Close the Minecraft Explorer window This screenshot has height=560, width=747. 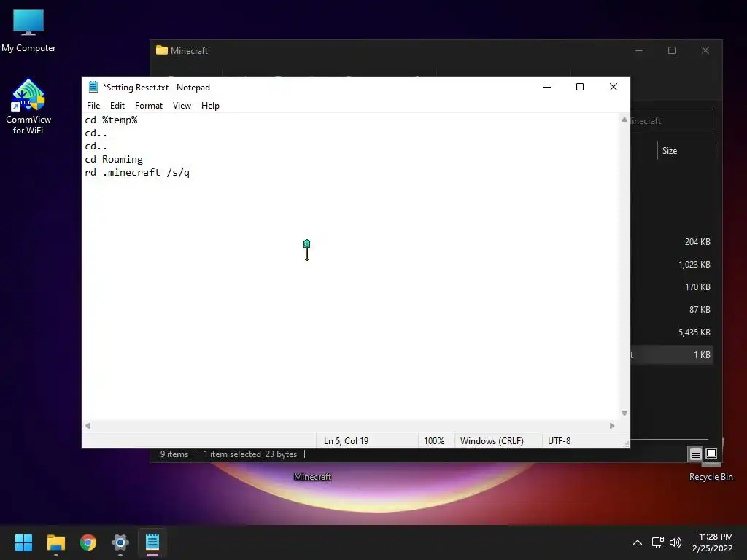pyautogui.click(x=705, y=50)
